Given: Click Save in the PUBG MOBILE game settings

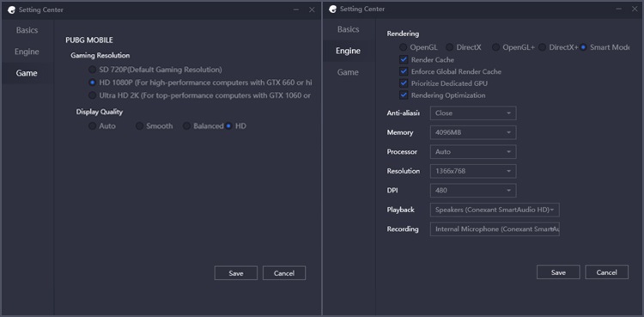Looking at the screenshot, I should click(x=236, y=273).
